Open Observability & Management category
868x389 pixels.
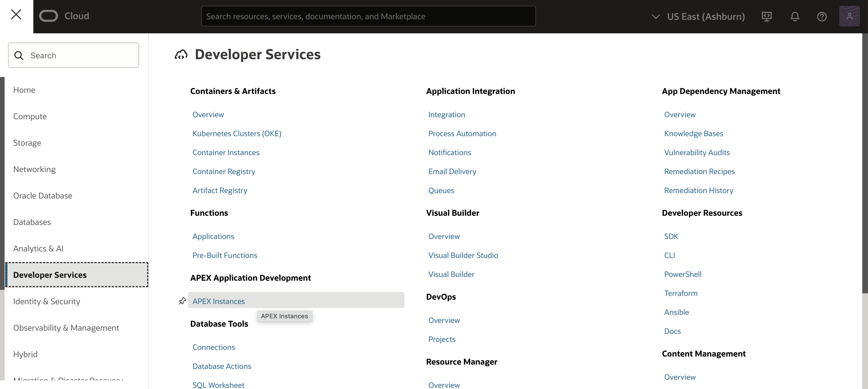point(66,327)
